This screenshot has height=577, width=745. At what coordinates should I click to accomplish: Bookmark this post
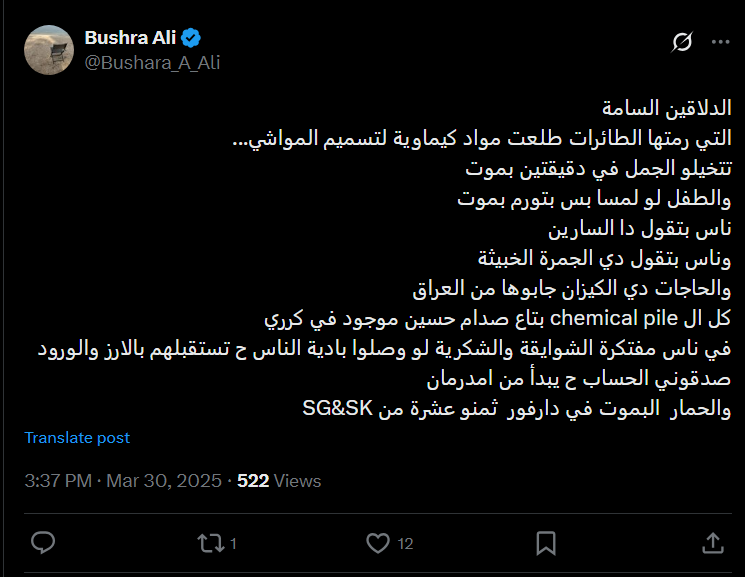click(x=545, y=543)
